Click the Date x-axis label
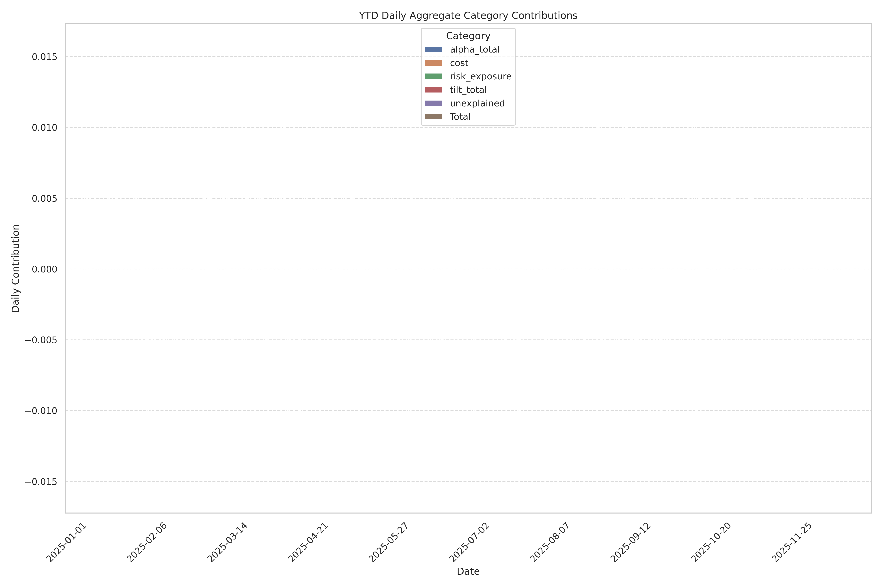 (x=468, y=572)
